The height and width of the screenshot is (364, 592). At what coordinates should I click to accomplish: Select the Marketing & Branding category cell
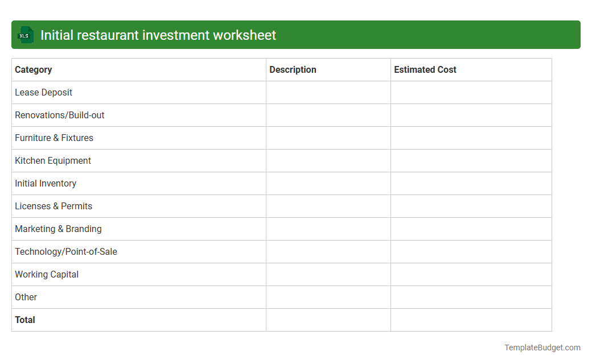point(58,229)
